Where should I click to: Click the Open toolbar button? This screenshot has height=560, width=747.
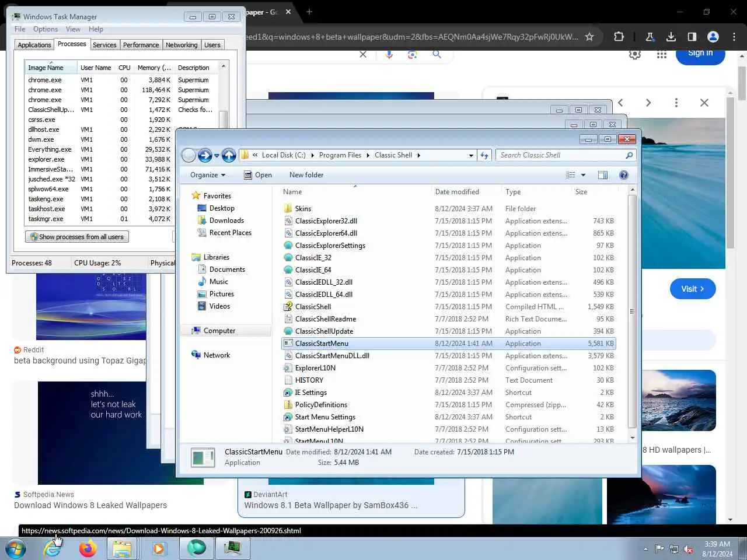click(x=257, y=175)
